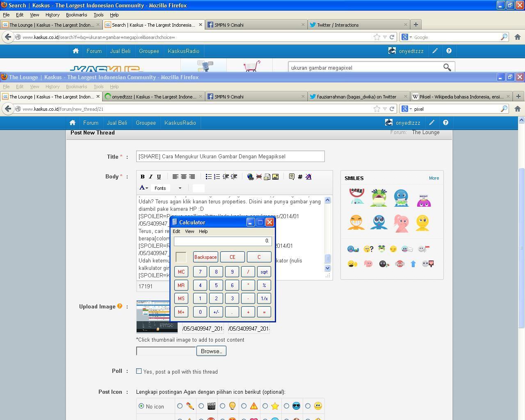The width and height of the screenshot is (525, 420).
Task: Click the insert link globe icon
Action: [250, 177]
